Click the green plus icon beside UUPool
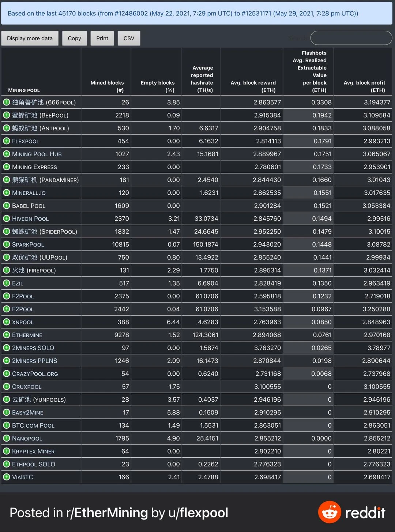The width and height of the screenshot is (395, 532). [x=7, y=257]
